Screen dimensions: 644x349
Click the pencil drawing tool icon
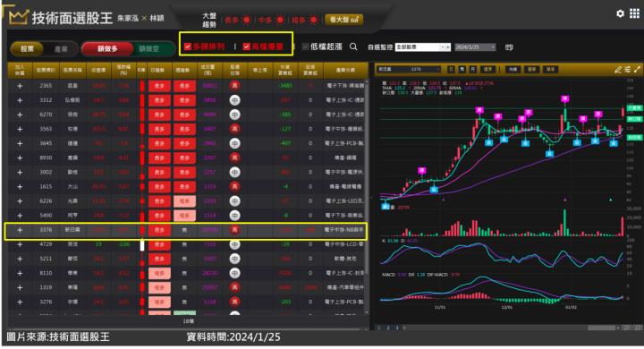(x=617, y=70)
